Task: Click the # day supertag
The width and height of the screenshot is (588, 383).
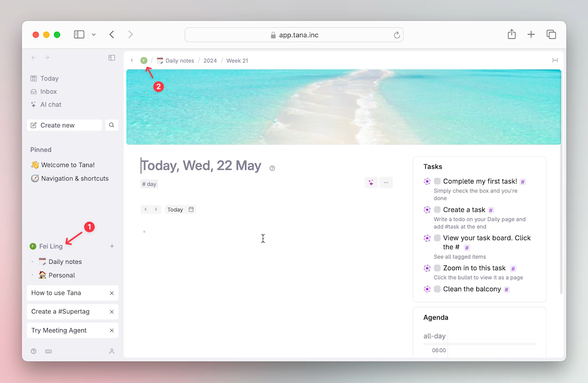Action: [x=149, y=184]
